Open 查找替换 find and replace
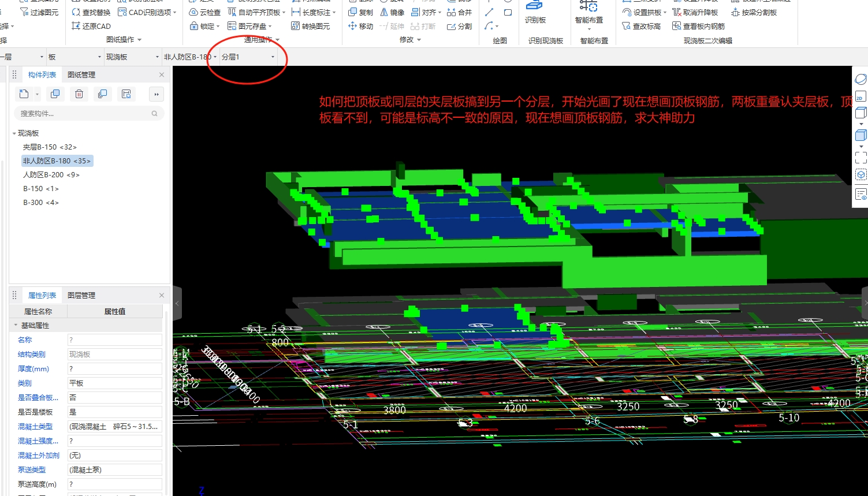 coord(91,12)
